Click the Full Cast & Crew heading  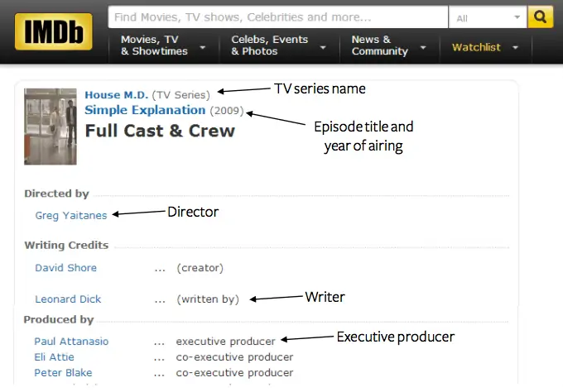pyautogui.click(x=160, y=131)
